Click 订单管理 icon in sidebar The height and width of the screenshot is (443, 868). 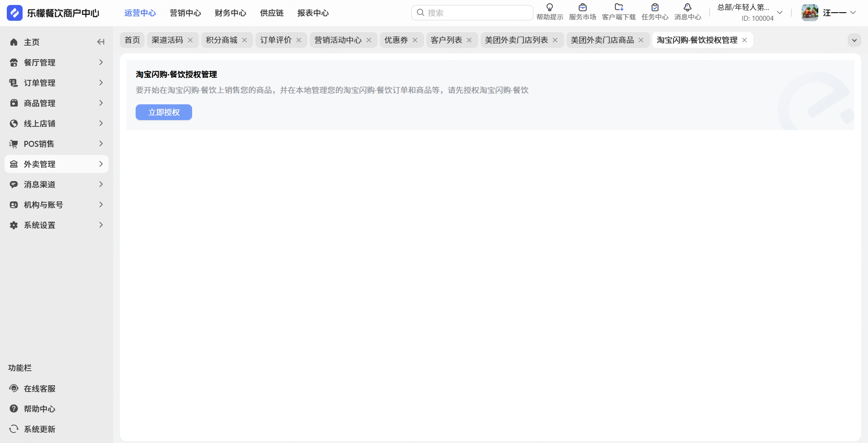click(x=14, y=83)
